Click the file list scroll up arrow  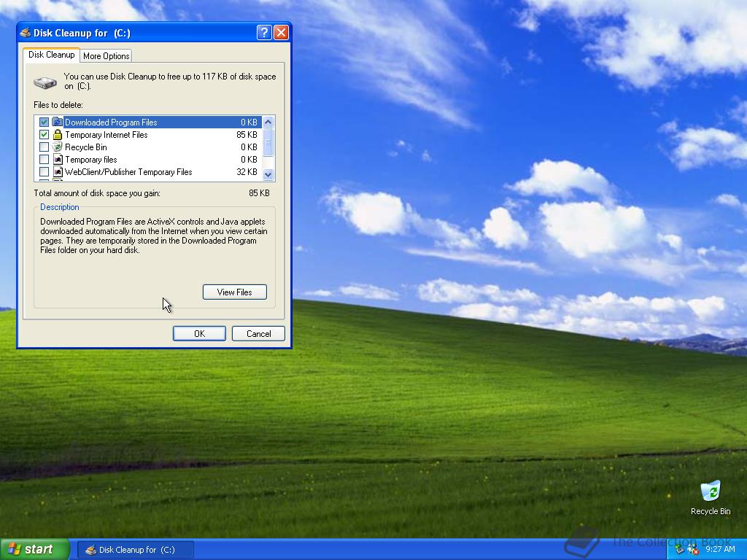[x=268, y=122]
